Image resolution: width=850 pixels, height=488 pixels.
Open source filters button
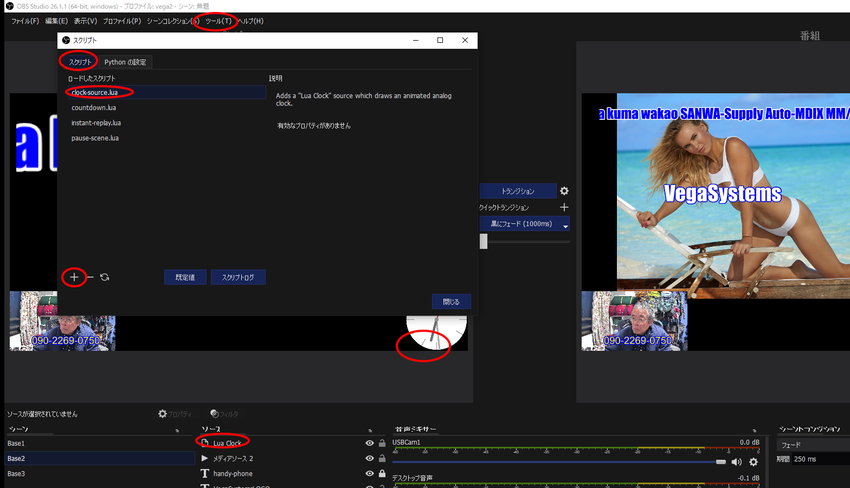[224, 414]
